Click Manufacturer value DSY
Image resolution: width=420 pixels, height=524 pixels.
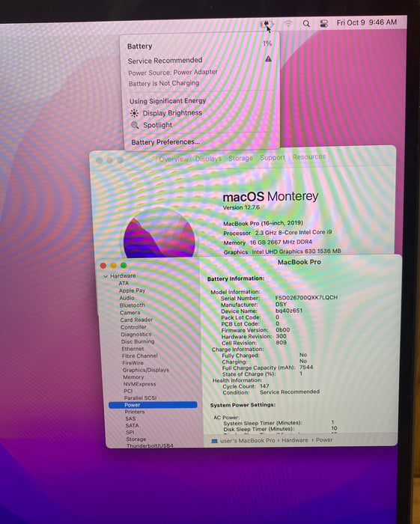[281, 304]
